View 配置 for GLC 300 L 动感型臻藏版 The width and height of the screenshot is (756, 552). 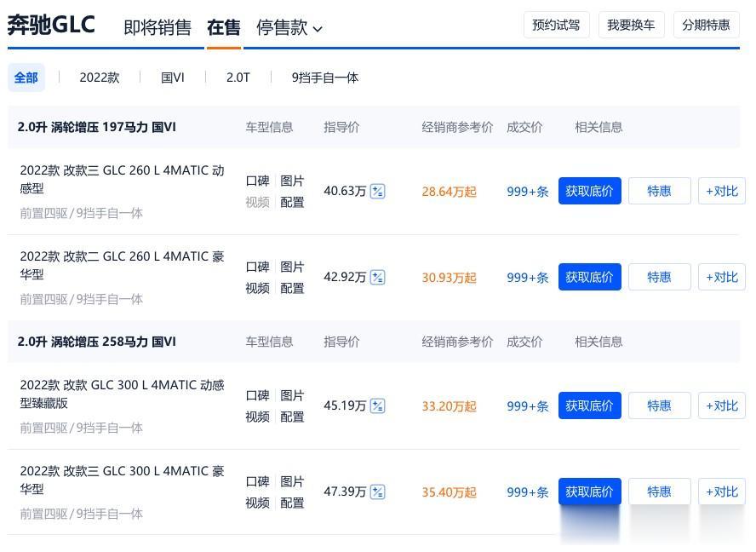coord(292,417)
